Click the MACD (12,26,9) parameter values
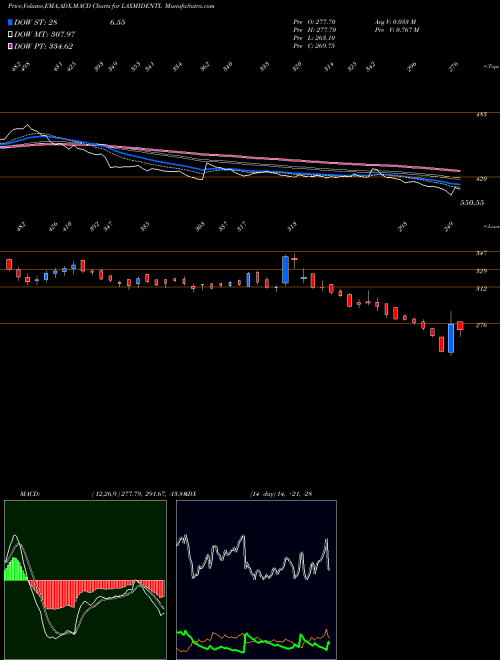Image resolution: width=500 pixels, height=660 pixels. pyautogui.click(x=137, y=494)
